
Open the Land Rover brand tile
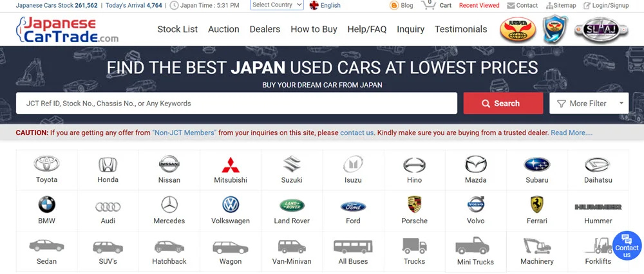click(x=292, y=206)
